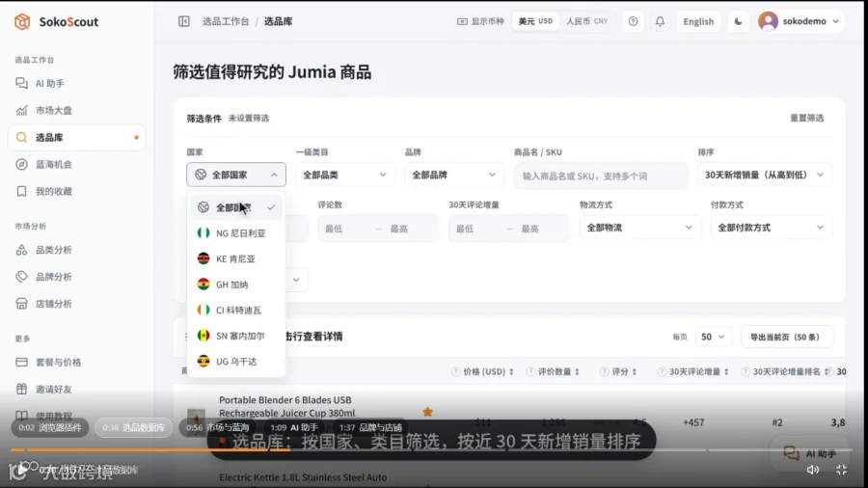Screen dimensions: 868x488
Task: Open the 每页 50 page size dropdown
Action: point(713,337)
